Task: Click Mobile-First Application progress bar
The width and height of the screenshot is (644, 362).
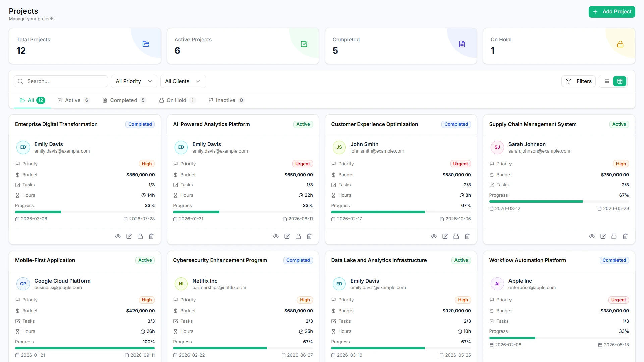Action: point(85,348)
